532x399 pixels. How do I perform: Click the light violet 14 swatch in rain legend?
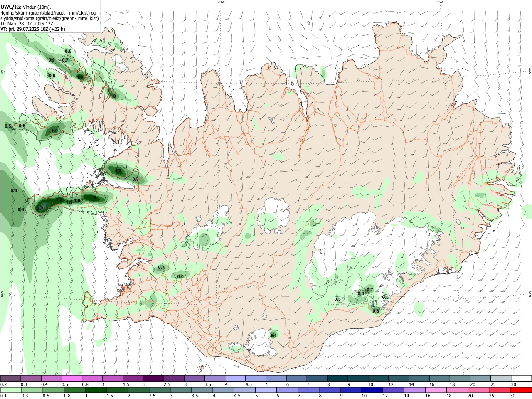414,390
